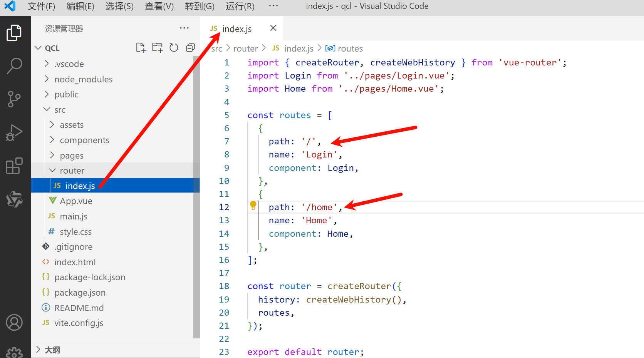Open the Volar/Vue activity bar icon
The width and height of the screenshot is (644, 358).
pyautogui.click(x=14, y=199)
